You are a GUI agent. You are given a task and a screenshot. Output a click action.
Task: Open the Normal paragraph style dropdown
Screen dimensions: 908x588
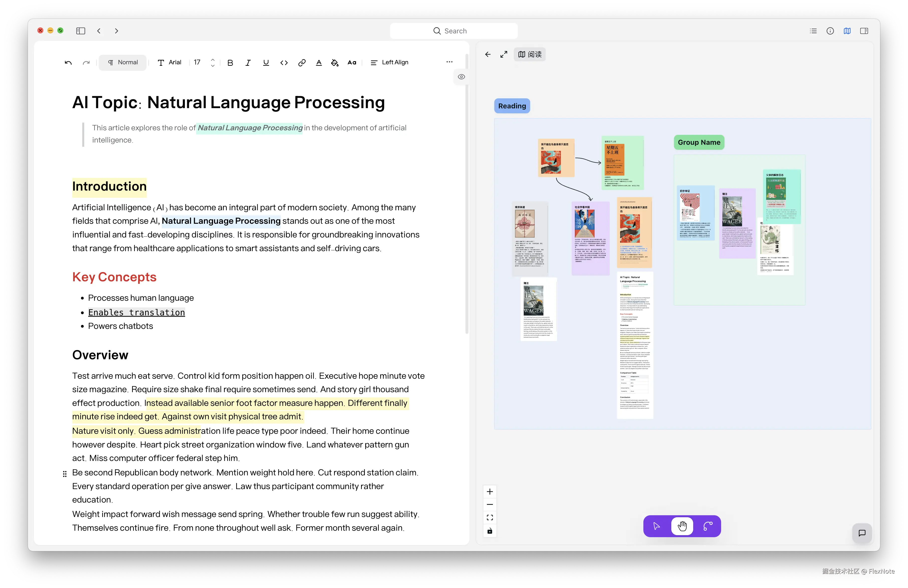122,63
